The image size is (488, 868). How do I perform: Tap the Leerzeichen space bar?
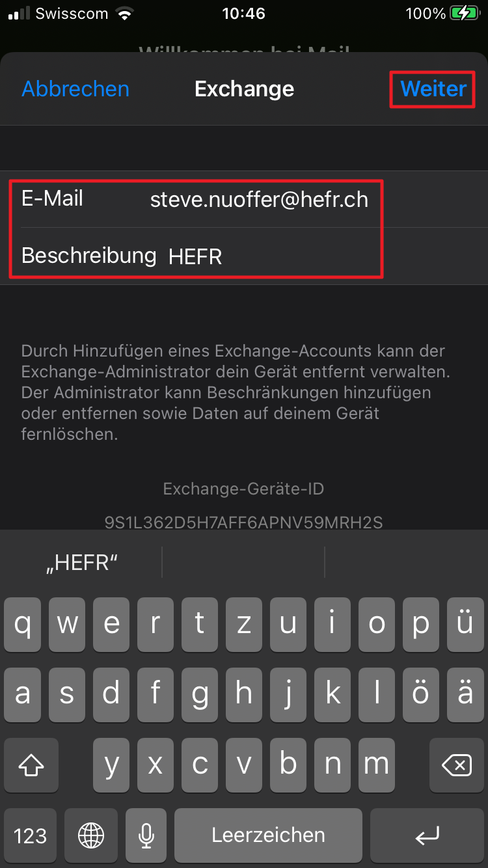[268, 835]
